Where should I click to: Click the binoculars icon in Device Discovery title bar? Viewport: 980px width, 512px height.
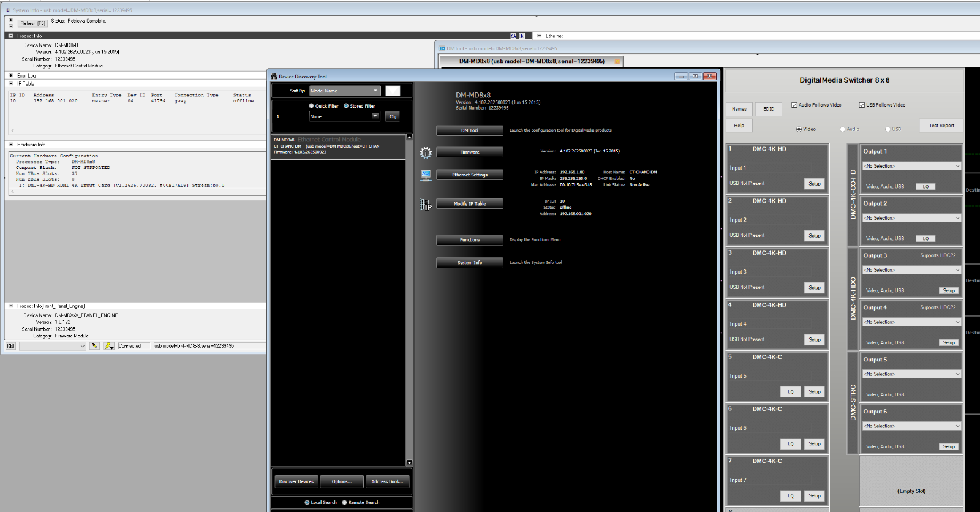274,77
